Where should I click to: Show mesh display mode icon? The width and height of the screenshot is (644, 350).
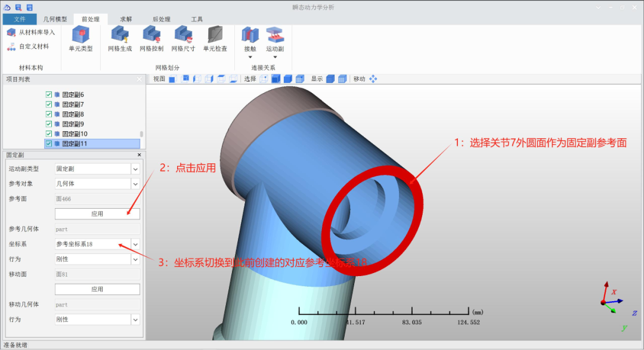click(342, 79)
